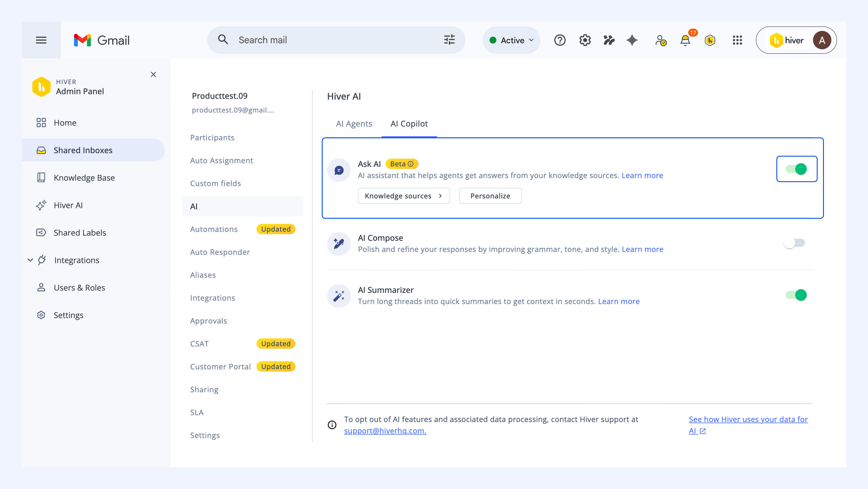Enable the AI Compose toggle
This screenshot has height=489, width=868.
coord(794,243)
